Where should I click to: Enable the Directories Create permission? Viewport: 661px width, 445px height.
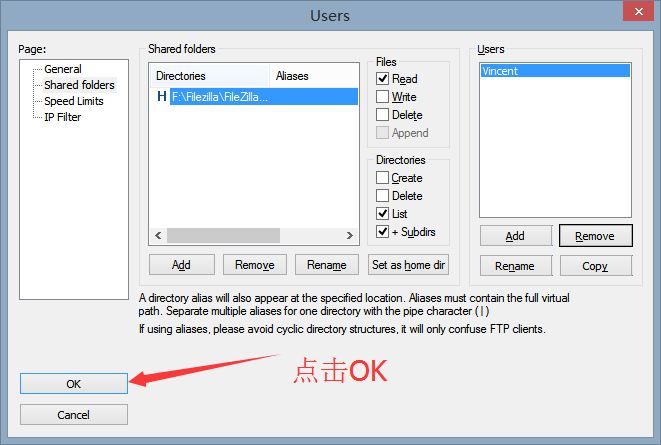pos(382,177)
